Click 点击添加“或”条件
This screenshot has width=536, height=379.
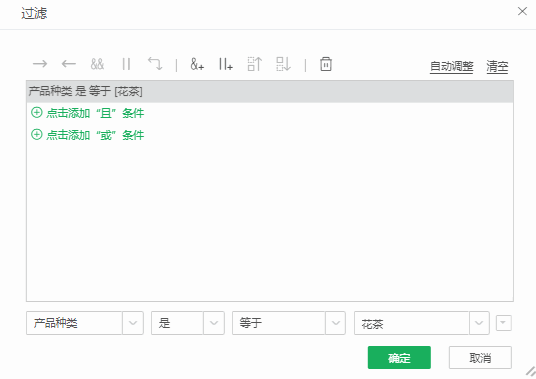[x=95, y=135]
